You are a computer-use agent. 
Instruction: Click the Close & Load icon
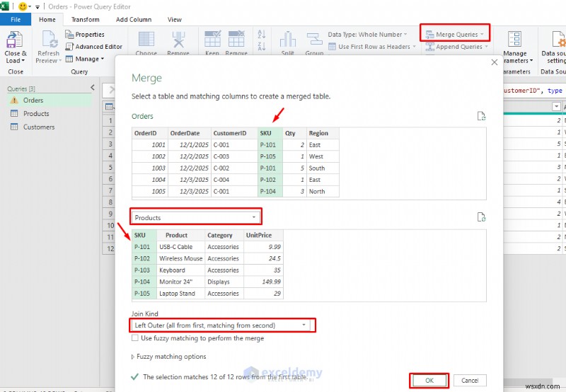[14, 40]
